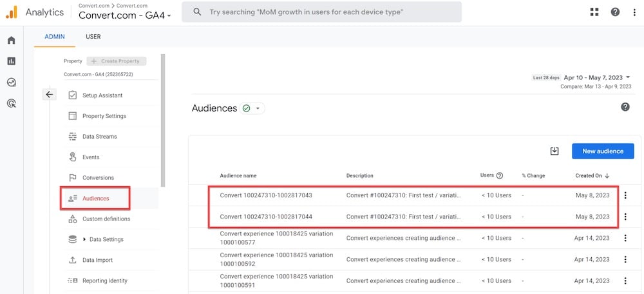The image size is (644, 294).
Task: Open the date range Apr 10 - May 7 dropdown
Action: (598, 77)
